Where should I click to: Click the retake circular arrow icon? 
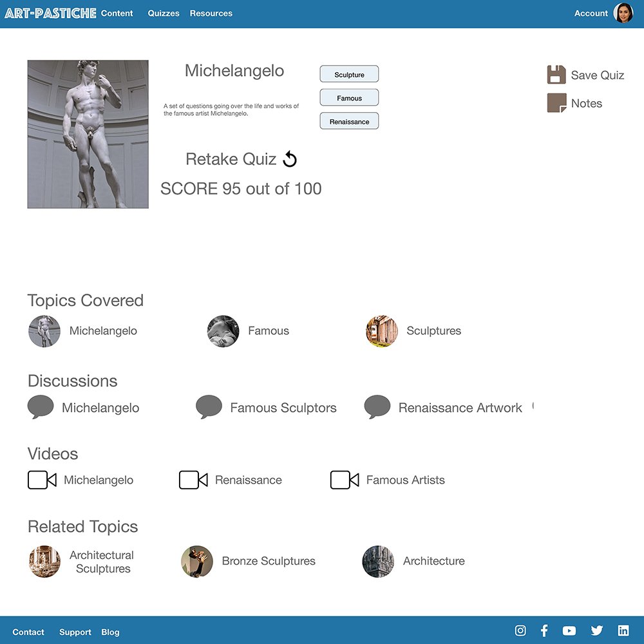[x=290, y=159]
